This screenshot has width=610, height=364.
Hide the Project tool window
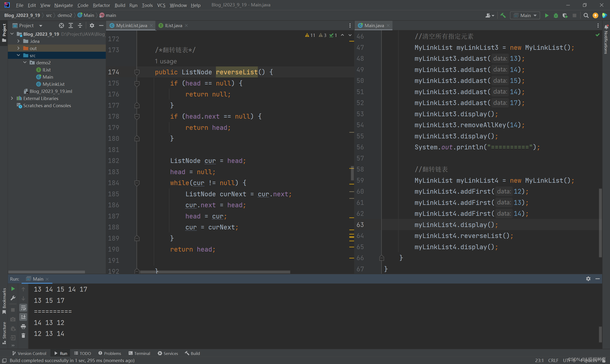pos(101,25)
